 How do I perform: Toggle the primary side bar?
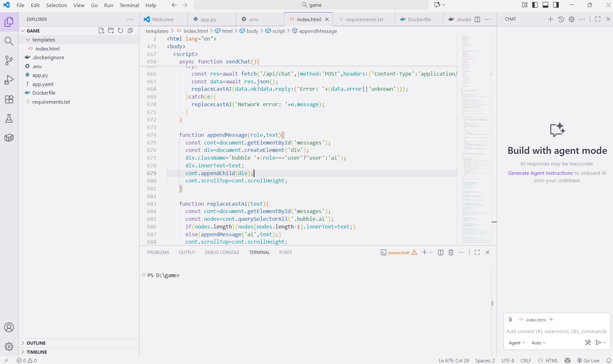pyautogui.click(x=535, y=5)
